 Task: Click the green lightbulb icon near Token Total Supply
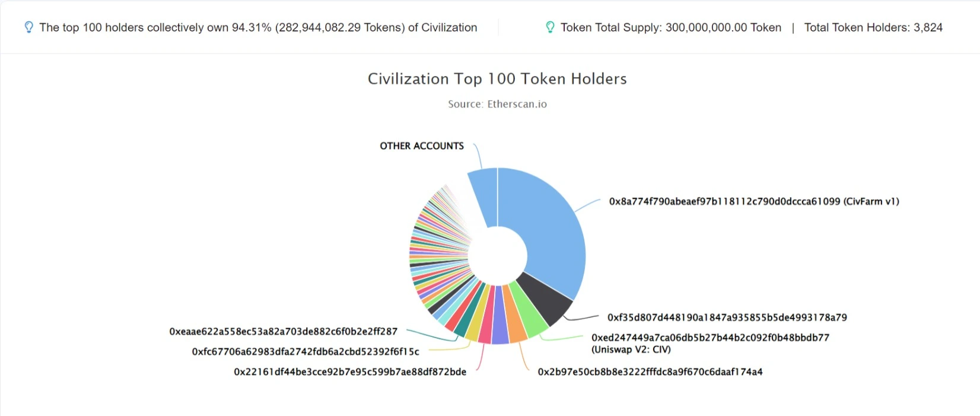tap(550, 27)
